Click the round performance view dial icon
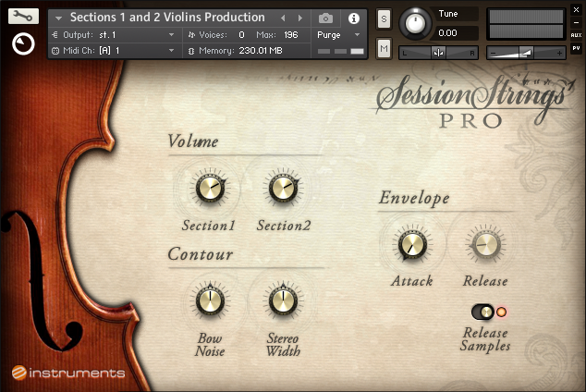 pyautogui.click(x=23, y=44)
